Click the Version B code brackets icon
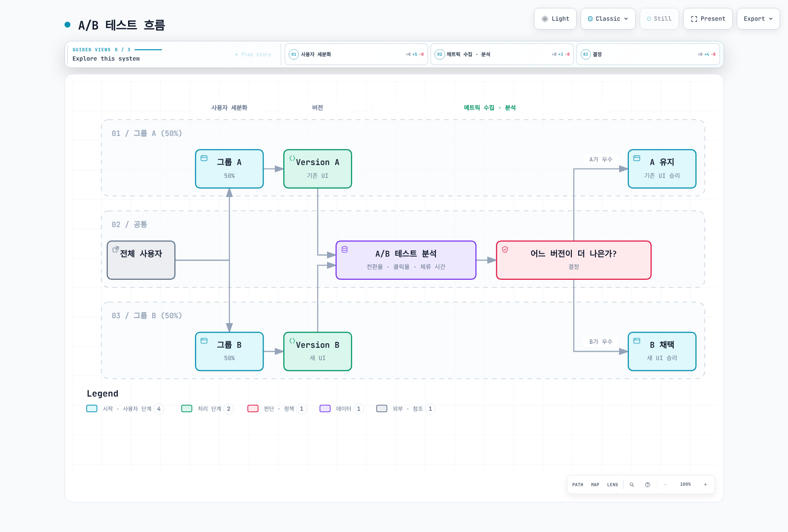 (292, 340)
